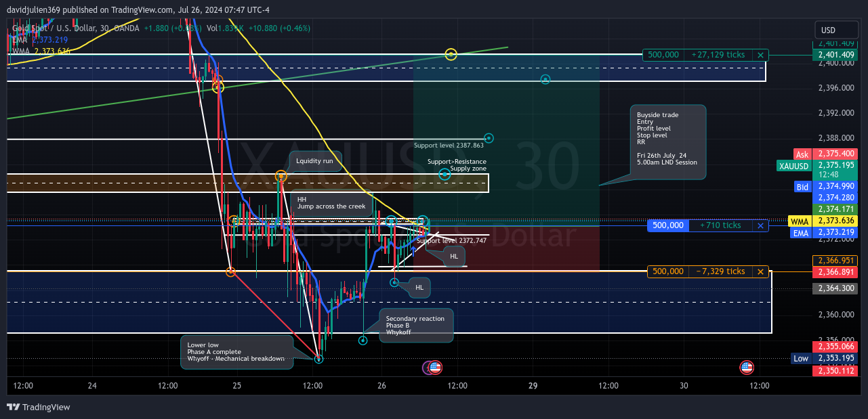Select the Lquidity run callout

pyautogui.click(x=314, y=161)
